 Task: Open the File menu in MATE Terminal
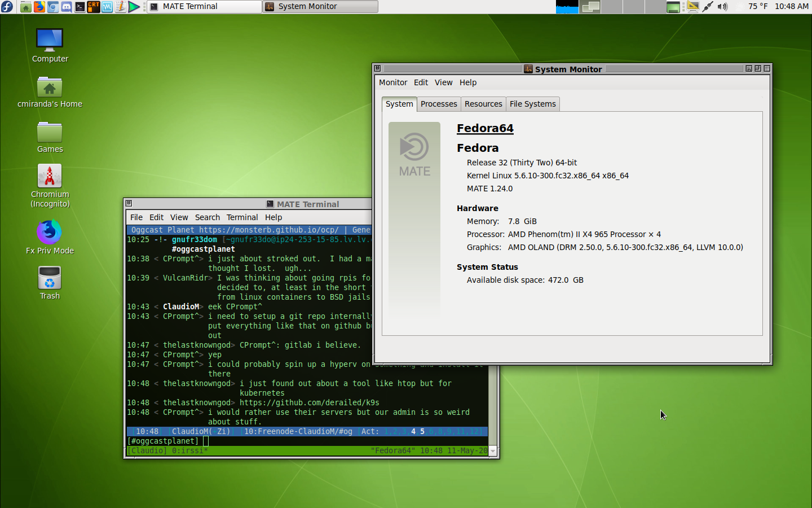pos(136,217)
